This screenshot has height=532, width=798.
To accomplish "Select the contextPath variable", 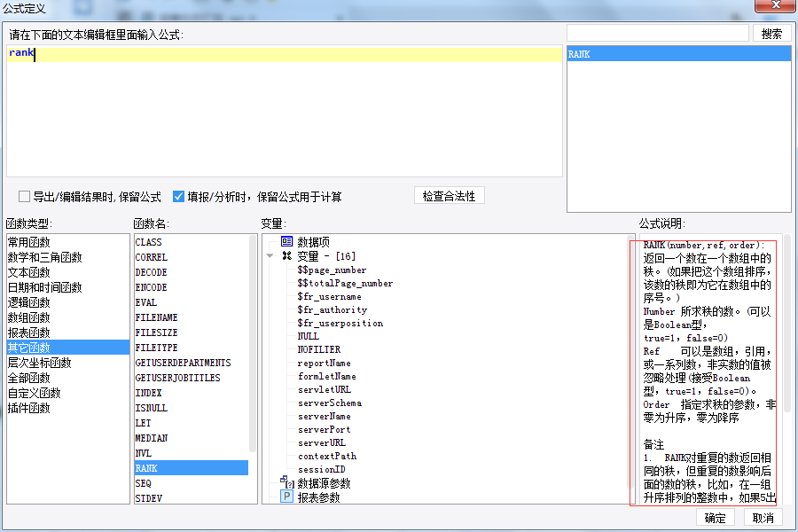I will point(326,456).
